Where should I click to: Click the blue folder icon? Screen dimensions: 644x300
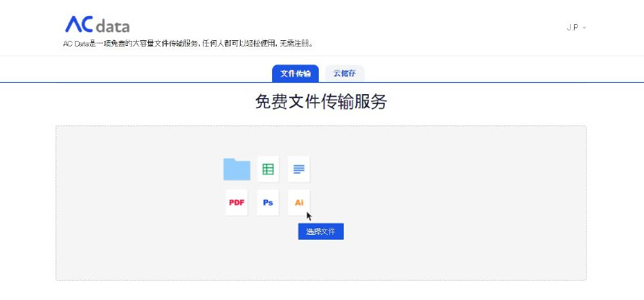coord(237,169)
